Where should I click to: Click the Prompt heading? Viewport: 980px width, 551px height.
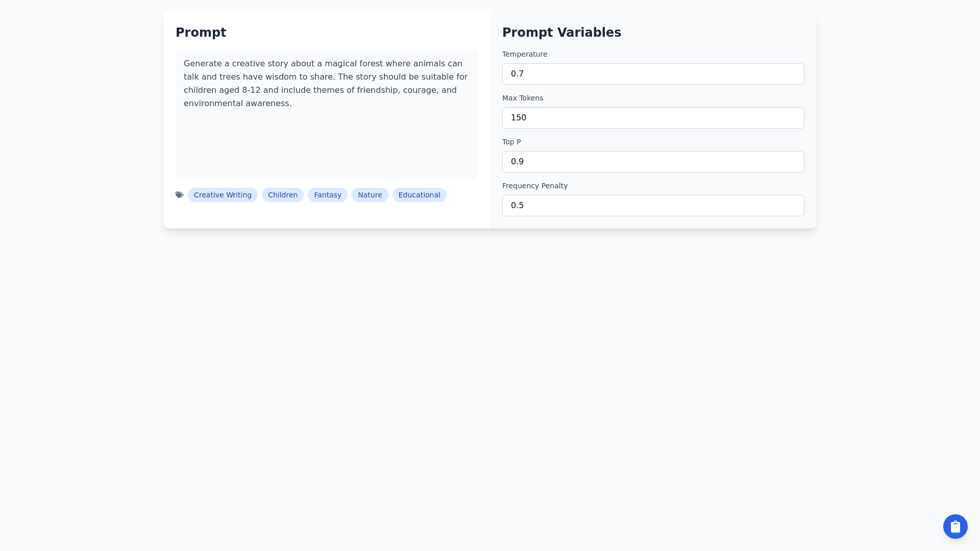click(x=201, y=33)
